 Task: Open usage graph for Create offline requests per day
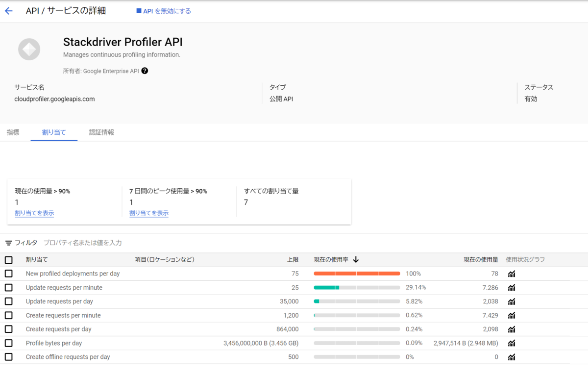(512, 357)
